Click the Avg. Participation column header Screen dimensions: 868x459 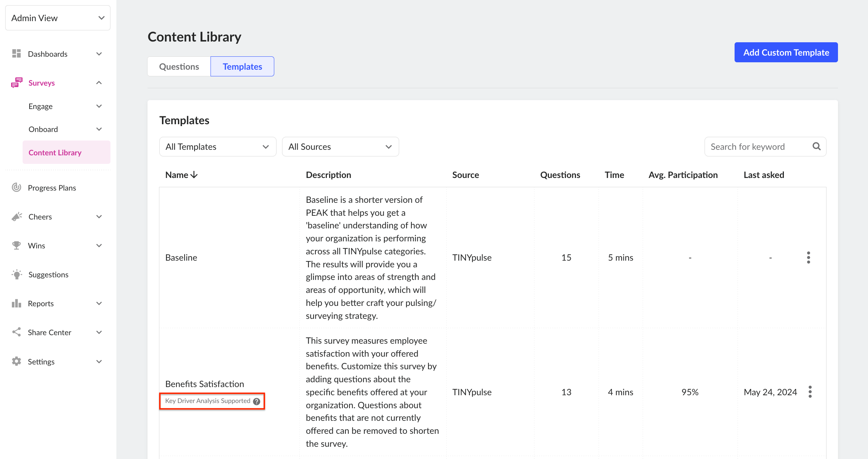(x=683, y=175)
